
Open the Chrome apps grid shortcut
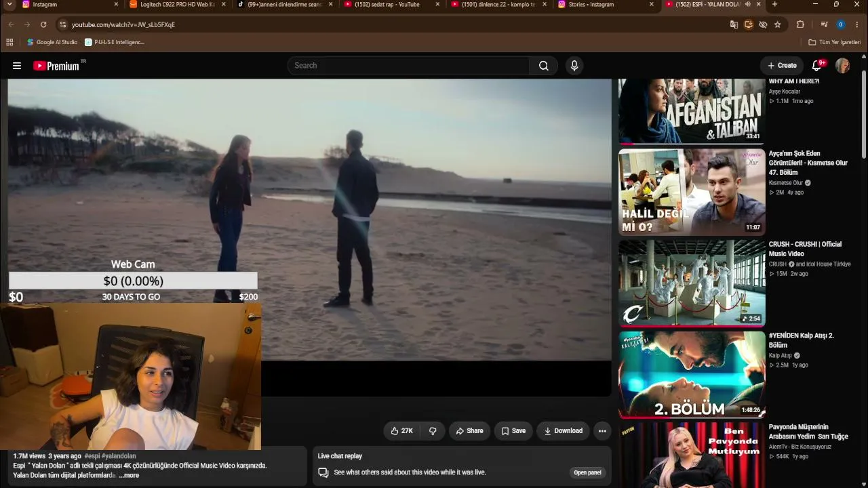(9, 42)
